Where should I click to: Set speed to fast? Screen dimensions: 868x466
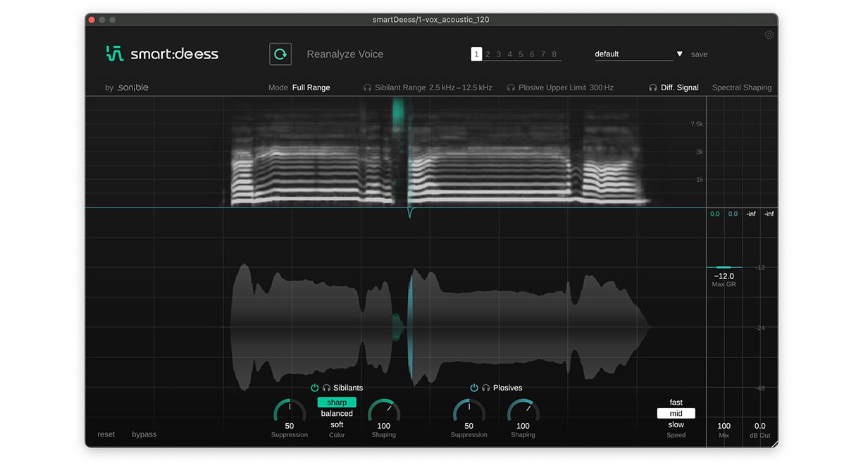click(x=676, y=403)
